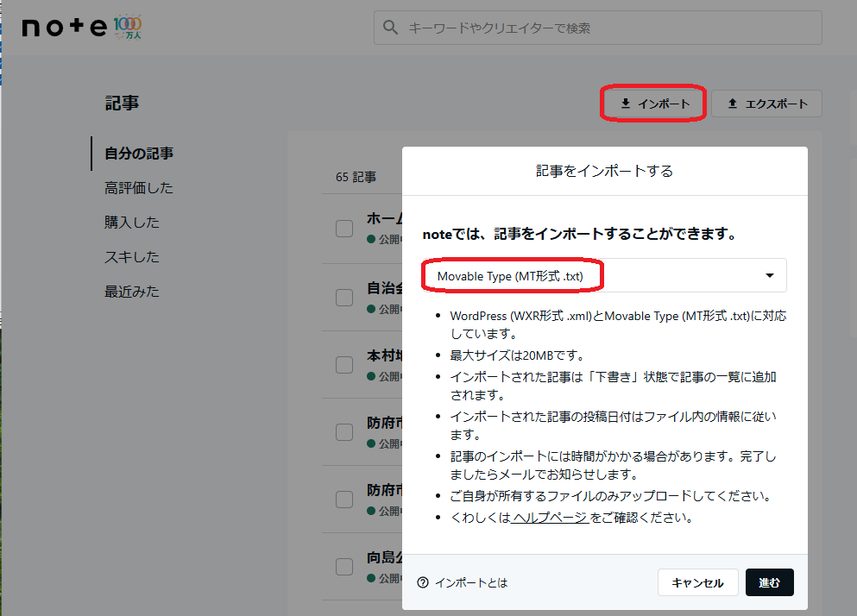Click the 記事 page heading

pyautogui.click(x=122, y=104)
